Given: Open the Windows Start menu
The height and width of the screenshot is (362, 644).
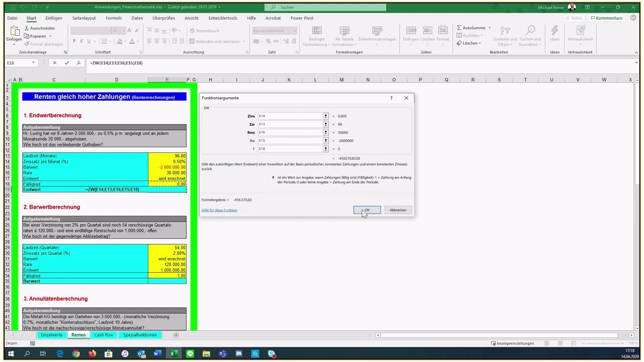Looking at the screenshot, I should point(11,354).
